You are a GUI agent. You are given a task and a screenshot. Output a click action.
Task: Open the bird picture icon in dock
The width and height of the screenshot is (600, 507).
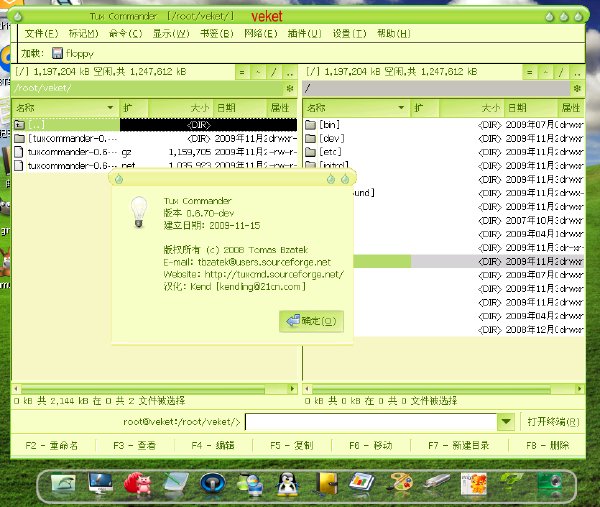(64, 483)
